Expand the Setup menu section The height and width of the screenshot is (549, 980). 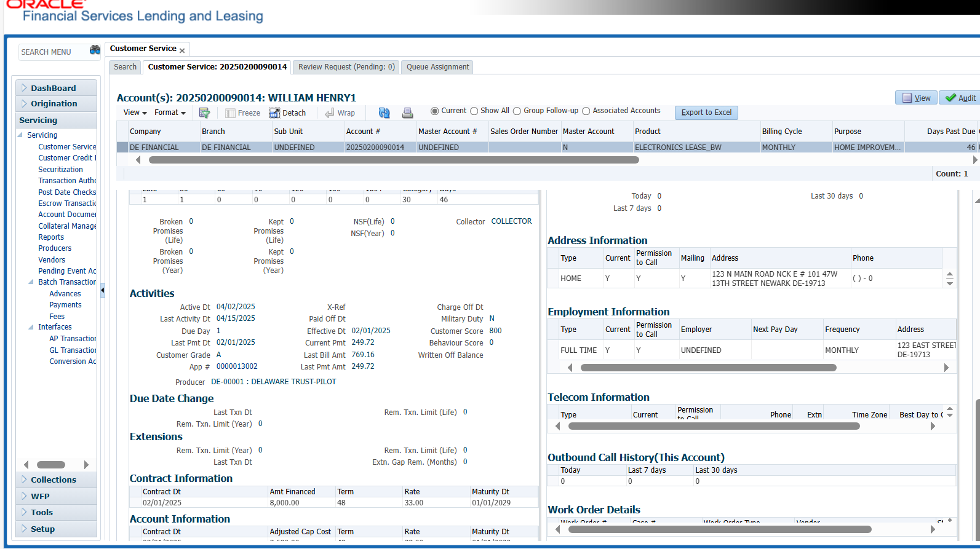24,529
